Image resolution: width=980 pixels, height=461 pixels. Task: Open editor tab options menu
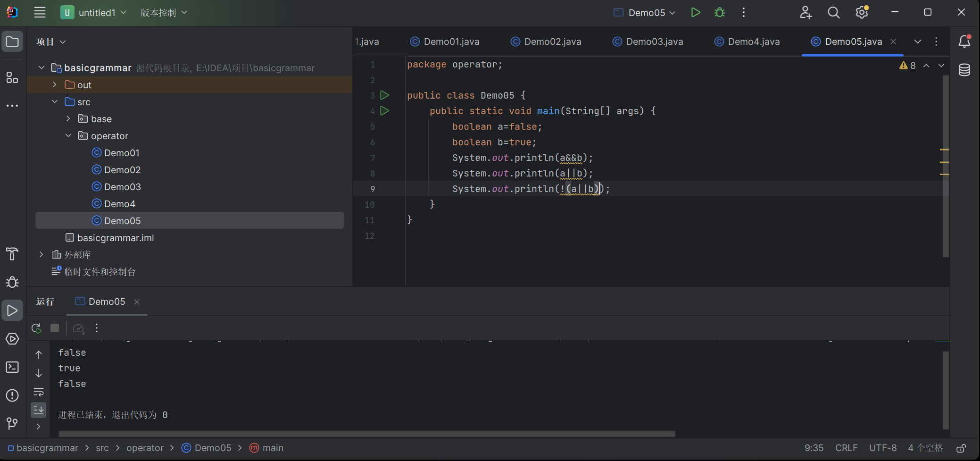[936, 42]
